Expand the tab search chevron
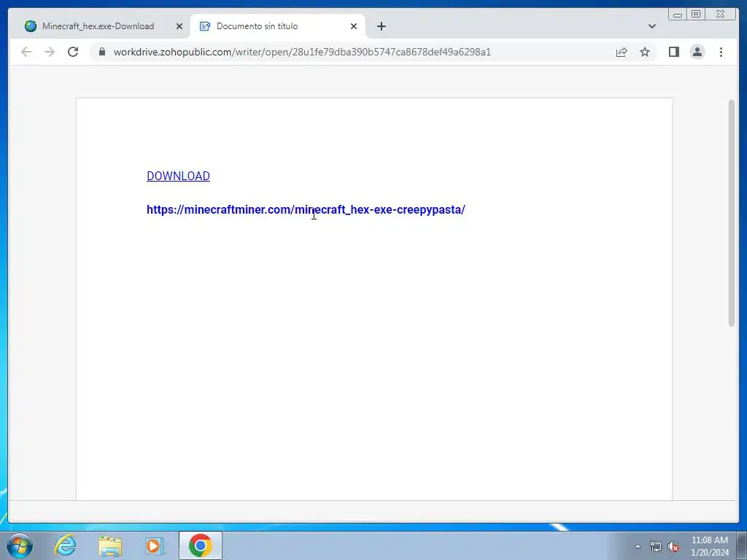 651,27
